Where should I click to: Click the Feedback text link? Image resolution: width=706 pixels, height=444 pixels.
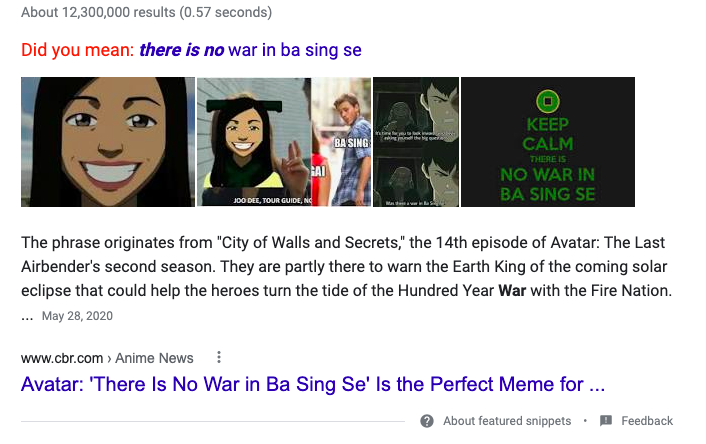pos(647,421)
